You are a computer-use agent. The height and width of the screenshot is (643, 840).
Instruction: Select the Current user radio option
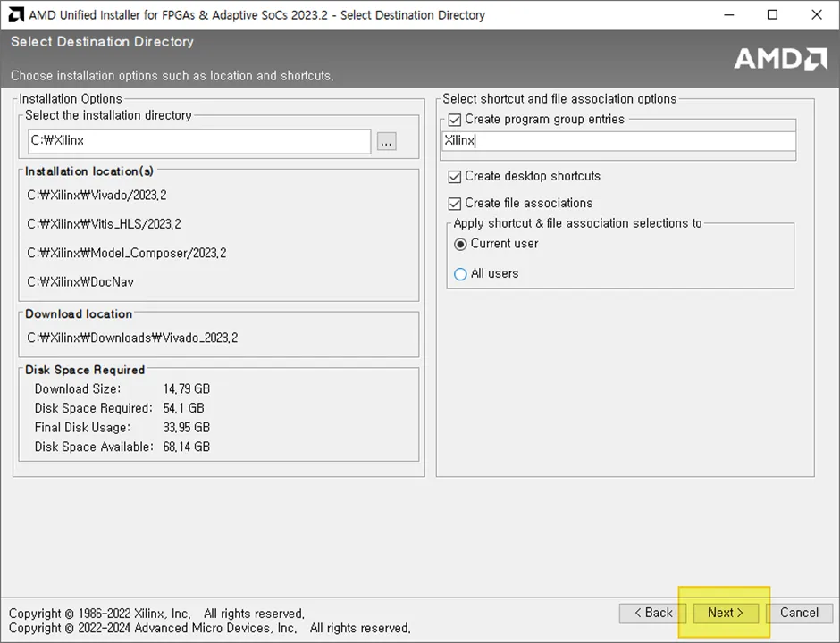click(460, 245)
